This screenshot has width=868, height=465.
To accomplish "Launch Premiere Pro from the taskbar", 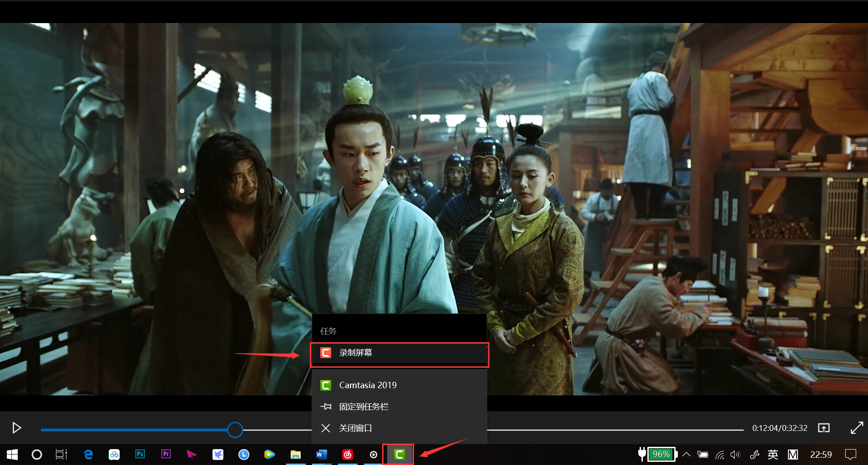I will pos(166,454).
